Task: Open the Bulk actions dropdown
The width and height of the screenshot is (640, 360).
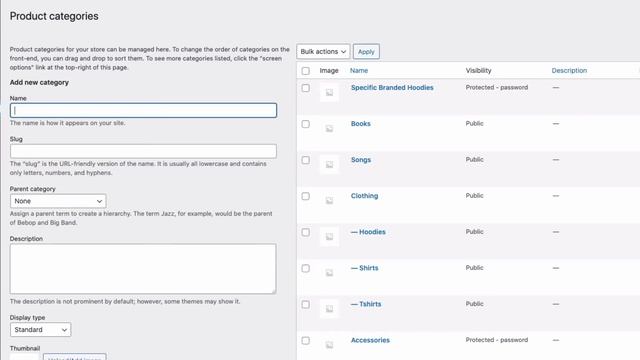Action: coord(323,51)
